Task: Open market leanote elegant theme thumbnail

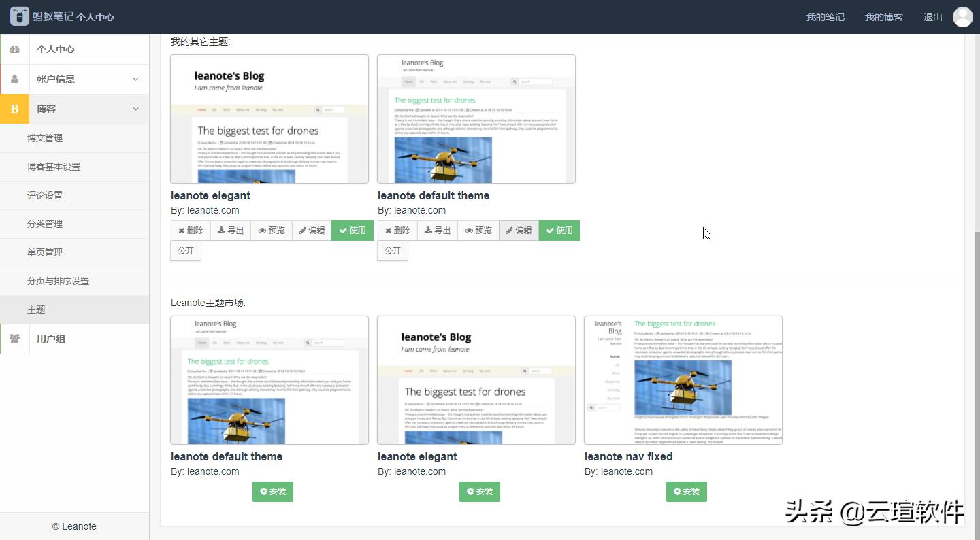Action: [476, 380]
